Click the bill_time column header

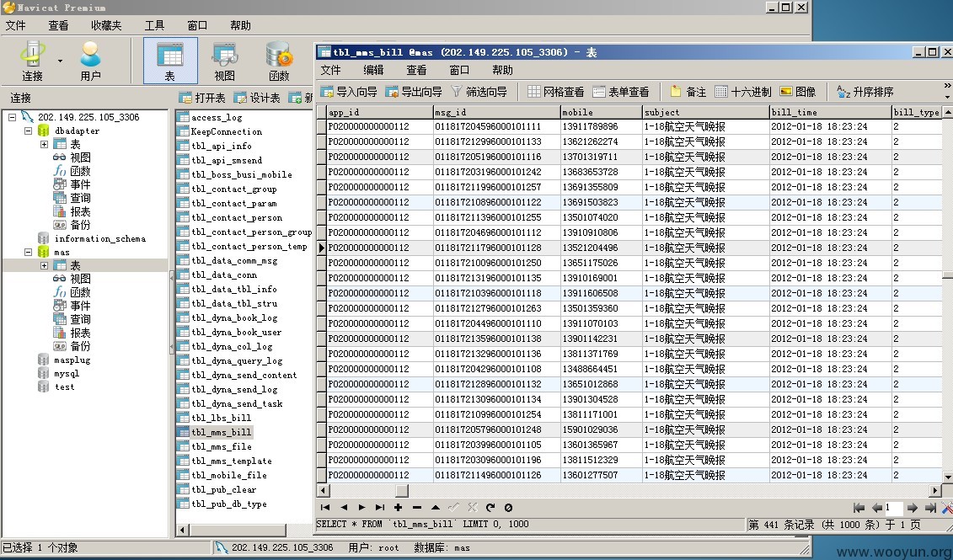click(x=830, y=112)
